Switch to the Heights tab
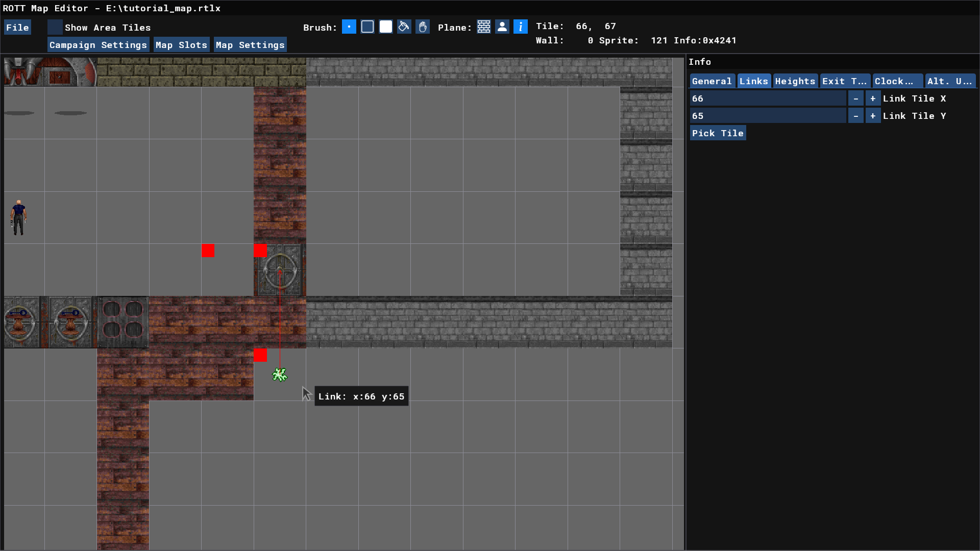This screenshot has width=980, height=551. point(795,81)
